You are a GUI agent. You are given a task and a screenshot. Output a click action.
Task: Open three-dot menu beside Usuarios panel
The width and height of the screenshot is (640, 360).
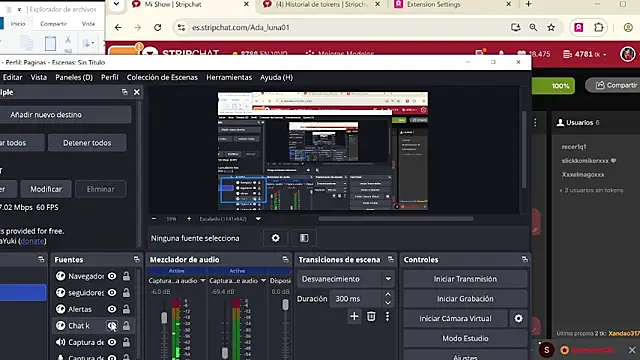point(535,122)
